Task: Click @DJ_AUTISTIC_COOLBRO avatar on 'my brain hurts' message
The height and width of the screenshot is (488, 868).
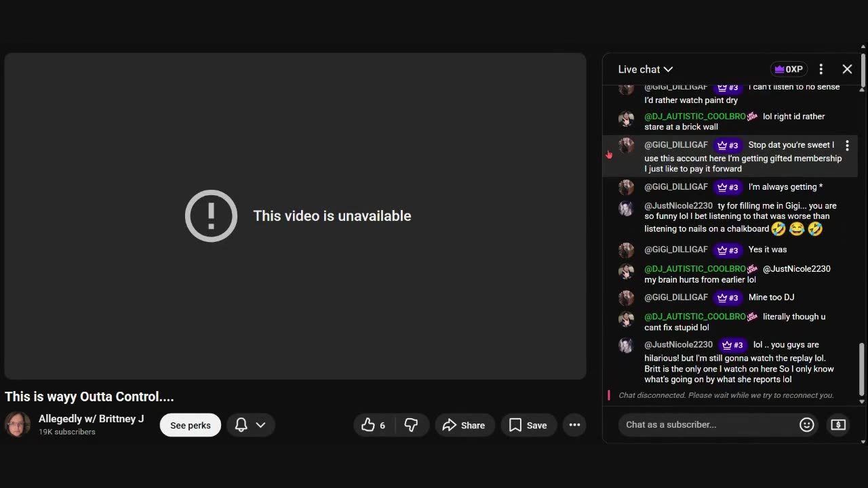Action: click(x=626, y=271)
